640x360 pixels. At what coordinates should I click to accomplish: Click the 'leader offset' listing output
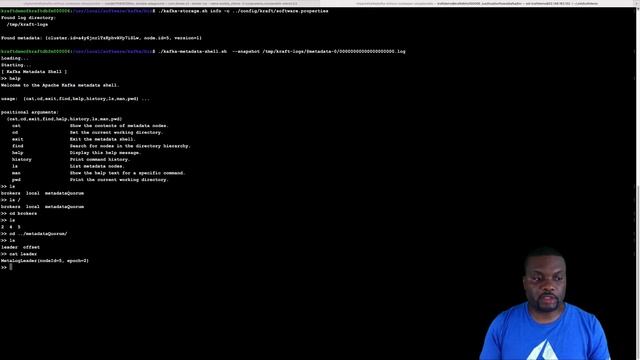tap(20, 247)
